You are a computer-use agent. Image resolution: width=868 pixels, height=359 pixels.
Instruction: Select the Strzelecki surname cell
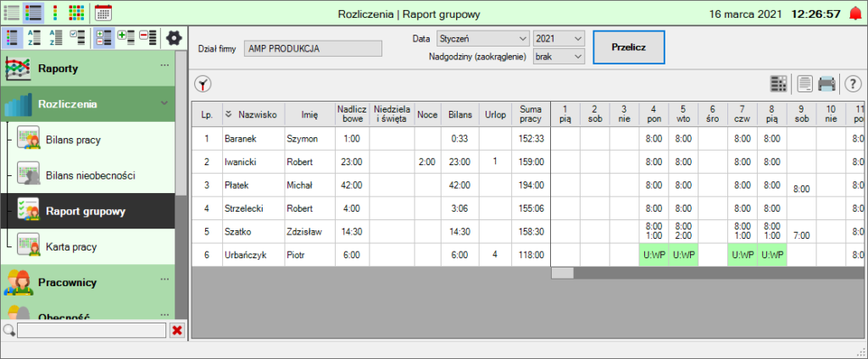click(x=253, y=208)
